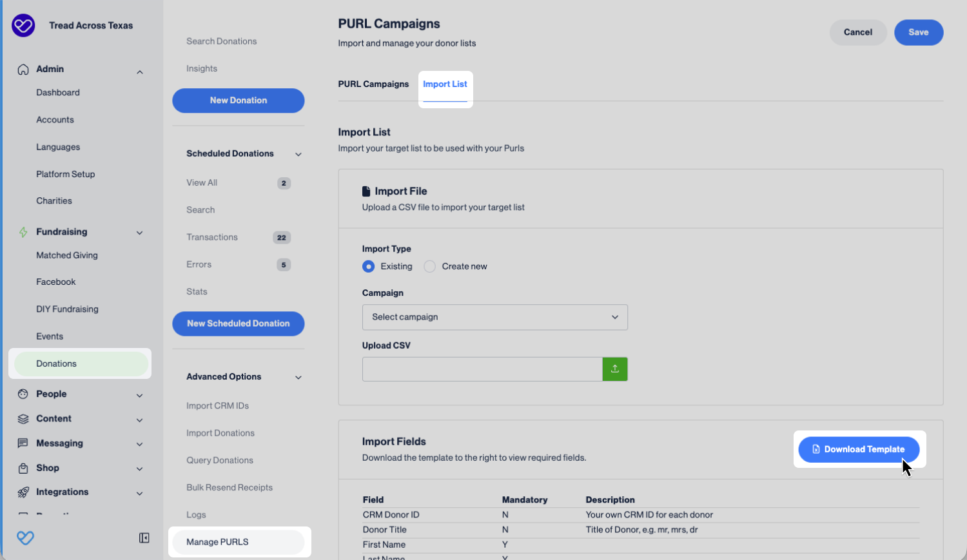Collapse the Advanced Options section
967x560 pixels.
[298, 377]
